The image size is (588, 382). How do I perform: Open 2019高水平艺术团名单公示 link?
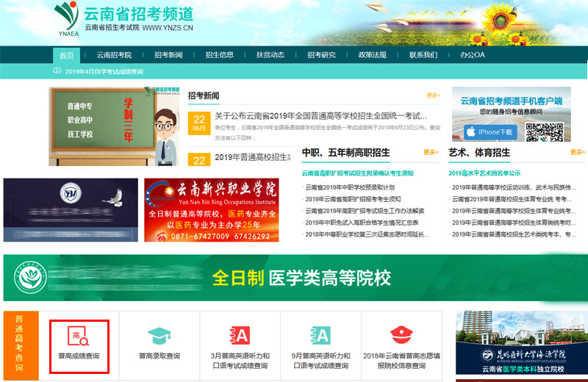pos(484,173)
